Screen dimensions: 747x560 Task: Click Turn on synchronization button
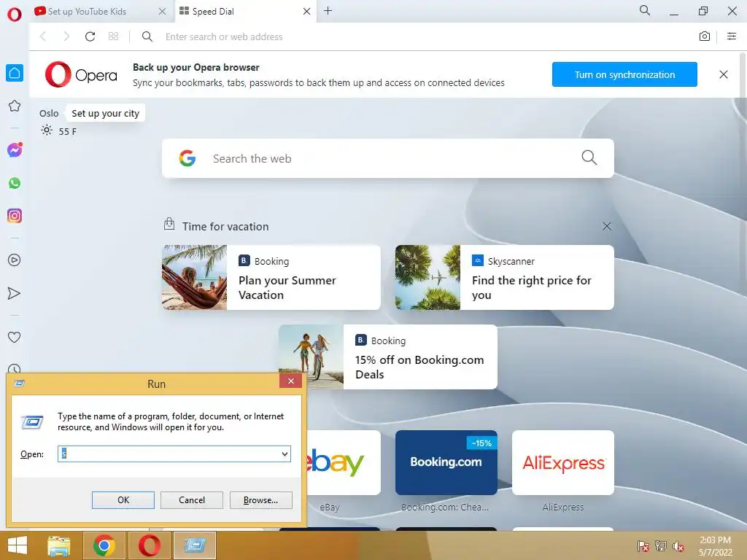[624, 74]
